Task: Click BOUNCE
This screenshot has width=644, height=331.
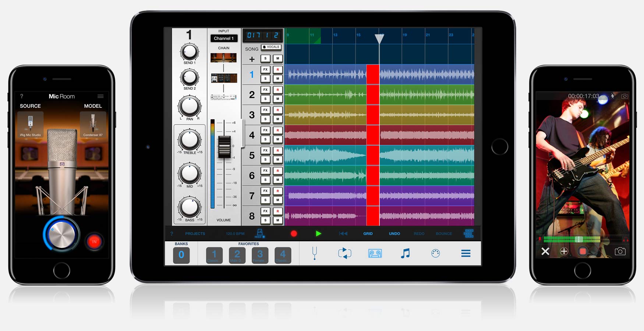Action: pyautogui.click(x=444, y=234)
